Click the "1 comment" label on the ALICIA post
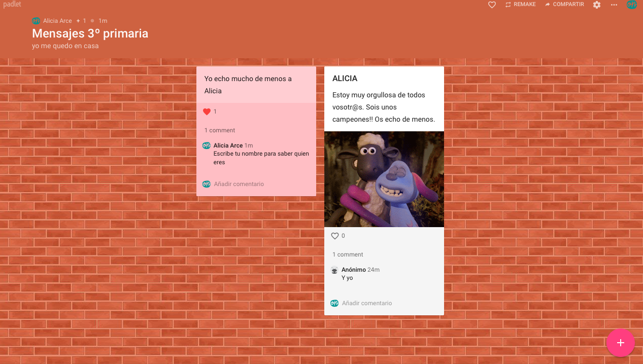 click(x=348, y=254)
